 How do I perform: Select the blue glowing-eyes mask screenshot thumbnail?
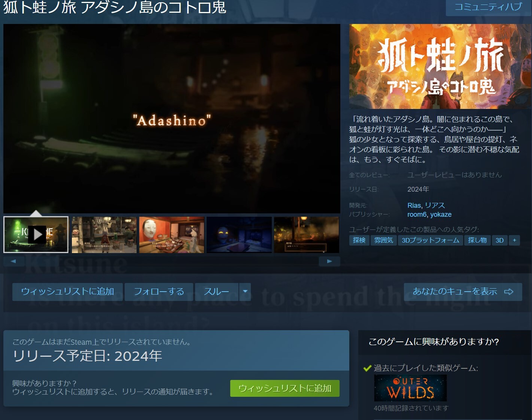(x=239, y=235)
